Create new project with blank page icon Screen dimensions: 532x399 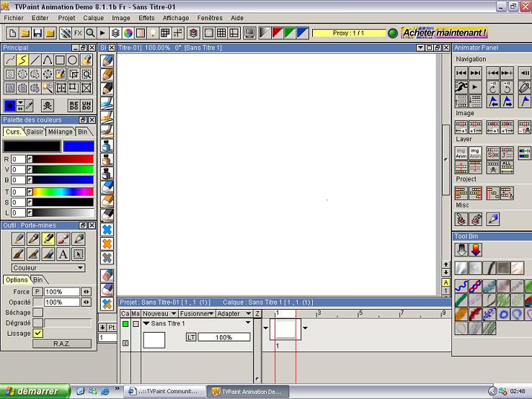[12, 33]
